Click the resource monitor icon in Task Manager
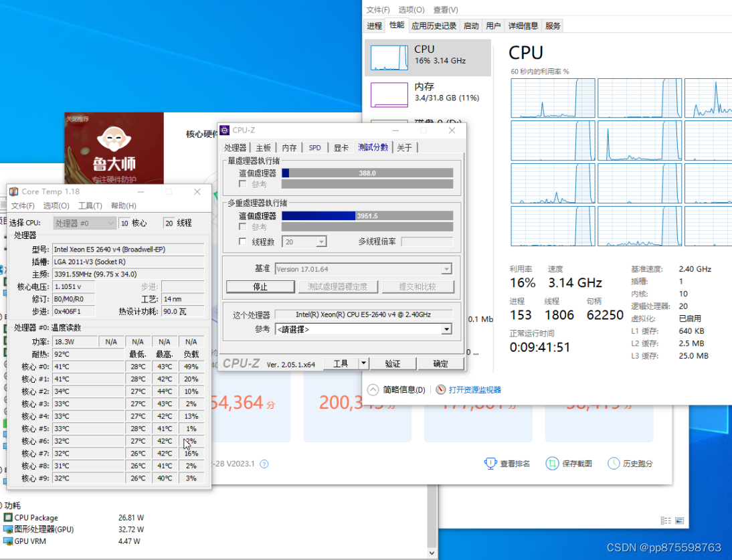732x560 pixels. click(x=440, y=389)
